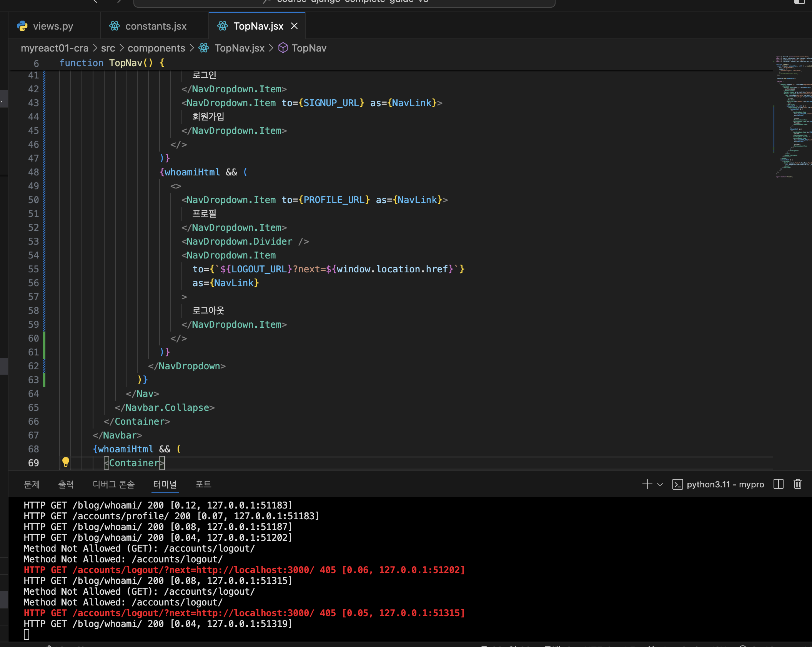Expand the new terminal launch profile dropdown

click(660, 484)
